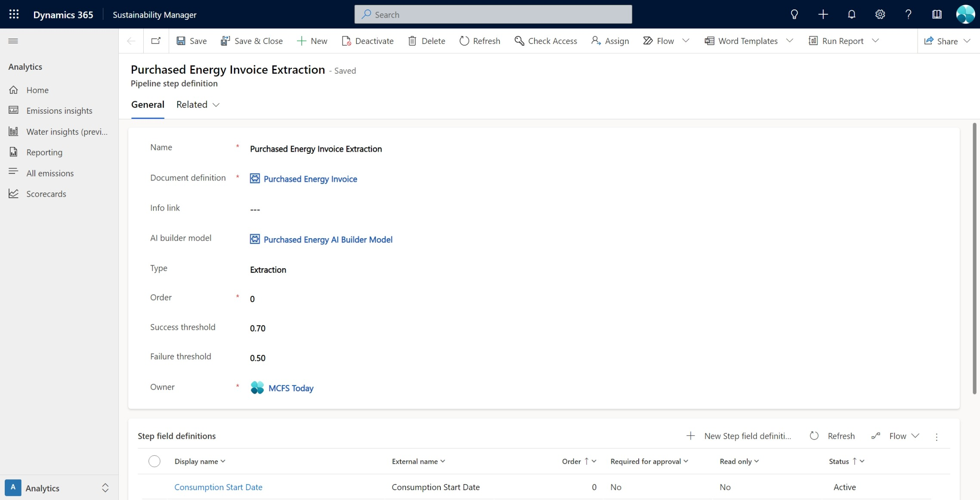Assign the record

[x=610, y=41]
